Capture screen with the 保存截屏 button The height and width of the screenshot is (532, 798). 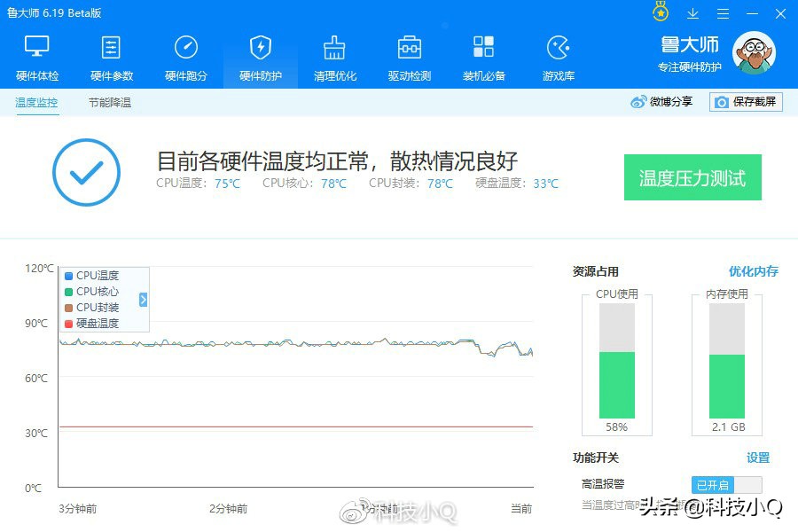pyautogui.click(x=745, y=102)
